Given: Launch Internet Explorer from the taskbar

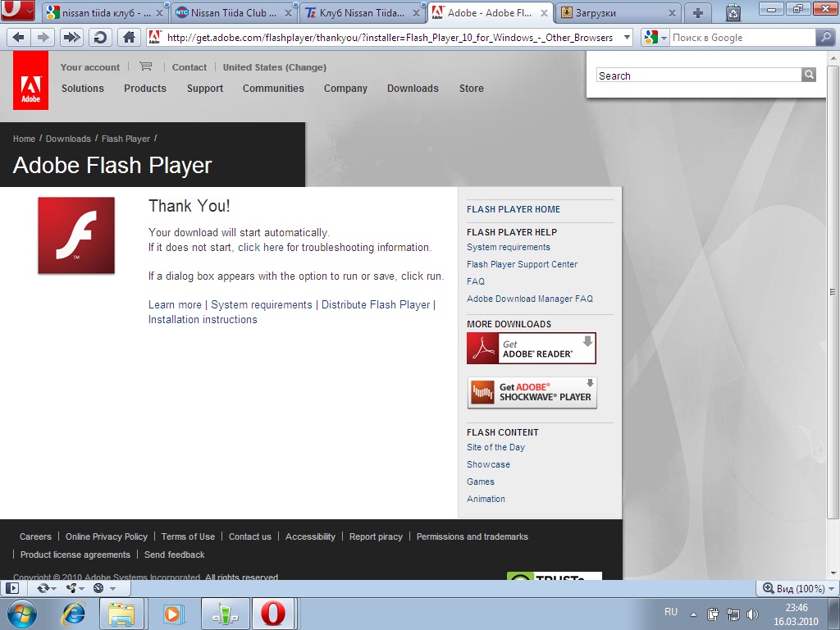Looking at the screenshot, I should coord(73,614).
